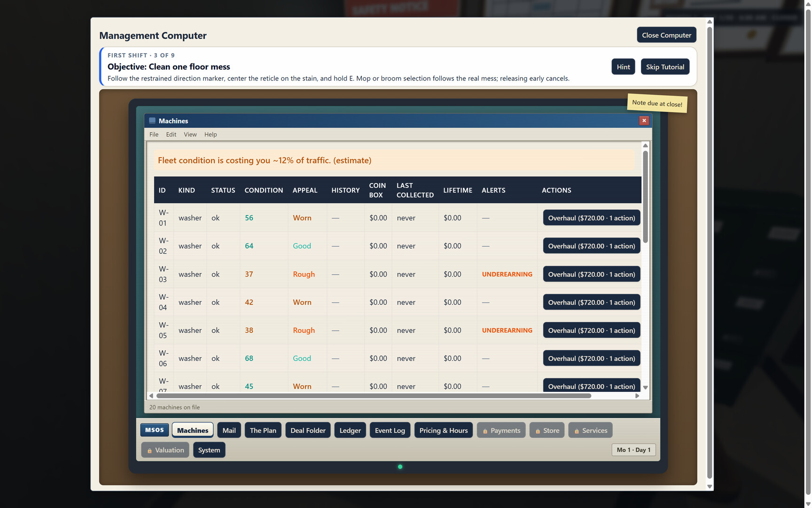Click the horizontal scroll right arrow
The width and height of the screenshot is (812, 508).
tap(637, 396)
